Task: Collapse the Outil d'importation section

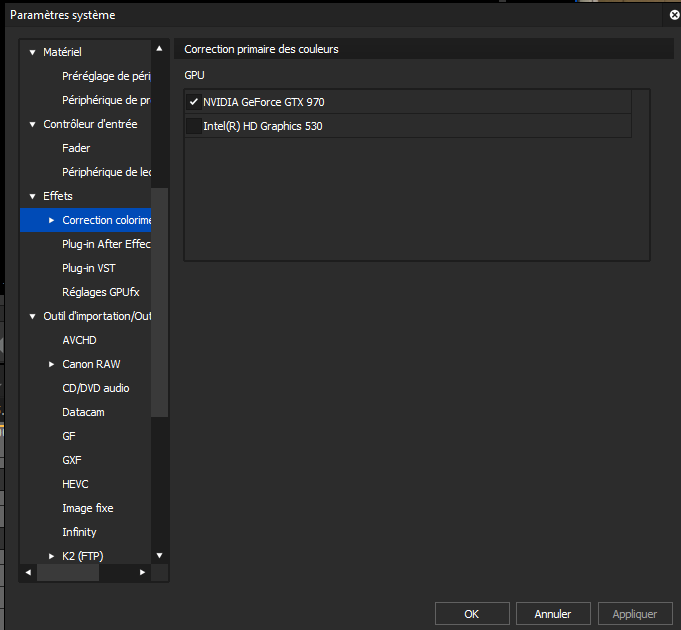Action: click(33, 316)
